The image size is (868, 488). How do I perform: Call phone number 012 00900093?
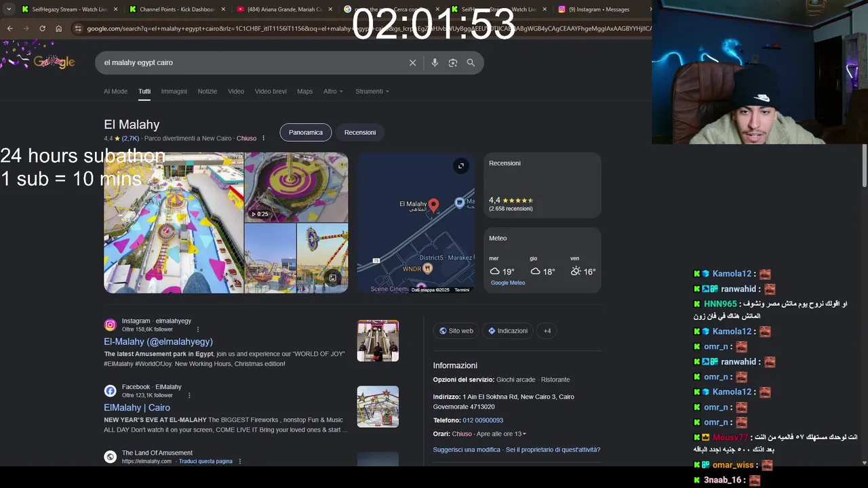483,420
